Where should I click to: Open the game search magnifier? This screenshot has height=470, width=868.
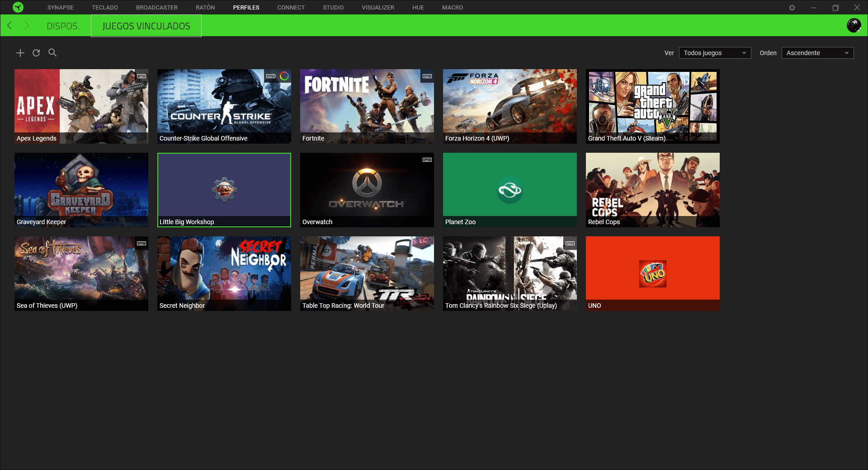pyautogui.click(x=52, y=53)
